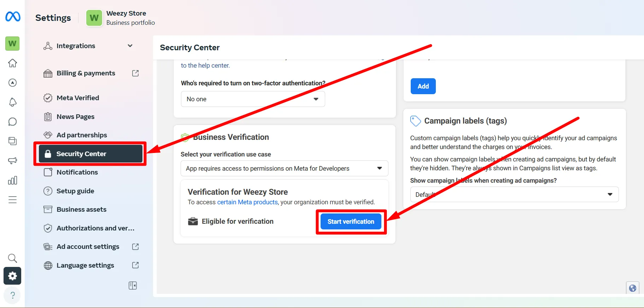644x308 pixels.
Task: Collapse the settings sidebar panel icon
Action: coord(133,285)
